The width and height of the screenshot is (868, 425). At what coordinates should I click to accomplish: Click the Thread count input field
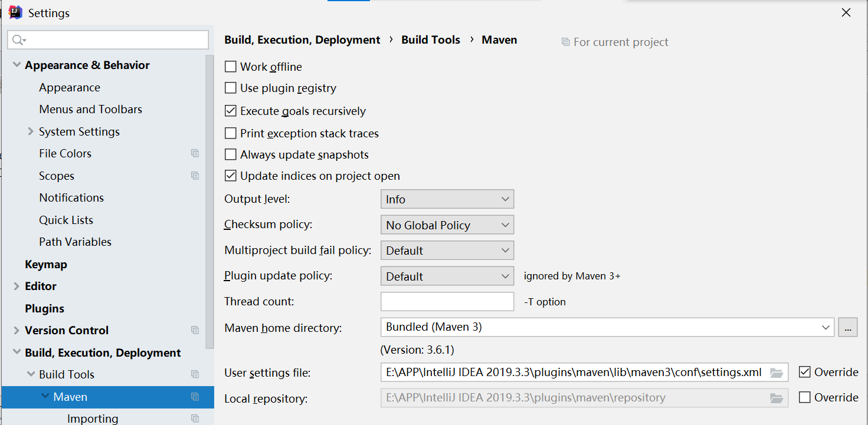[447, 301]
